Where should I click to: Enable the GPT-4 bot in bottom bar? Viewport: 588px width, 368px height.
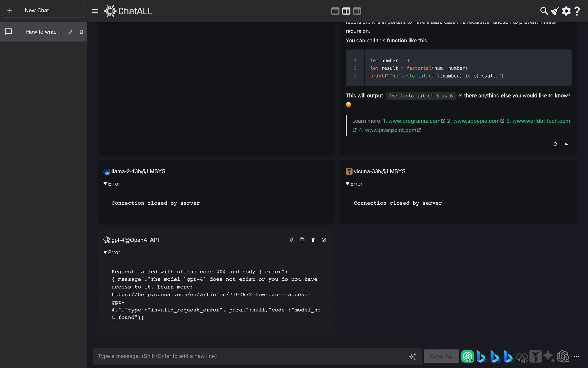click(563, 356)
